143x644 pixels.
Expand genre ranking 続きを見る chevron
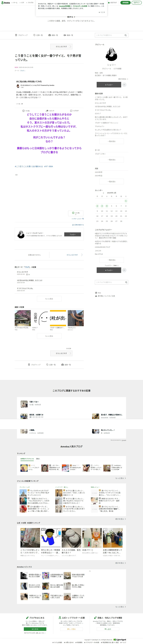click(x=121, y=519)
